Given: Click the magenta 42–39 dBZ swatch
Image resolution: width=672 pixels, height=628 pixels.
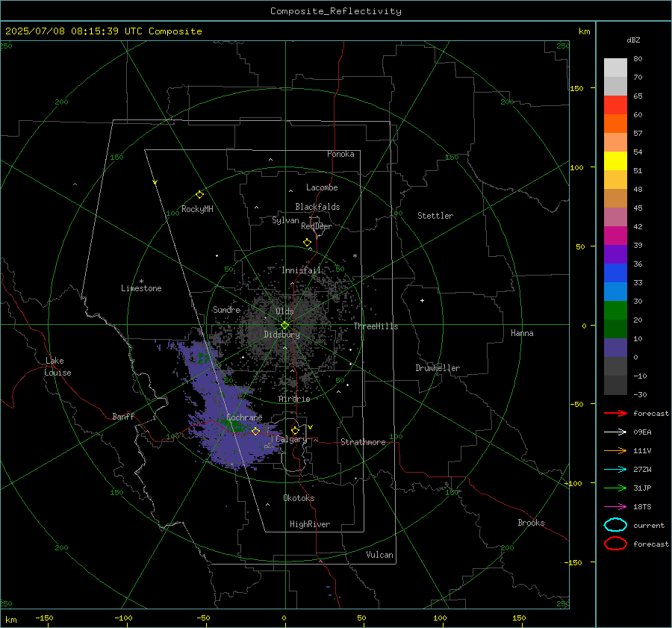Looking at the screenshot, I should 615,236.
